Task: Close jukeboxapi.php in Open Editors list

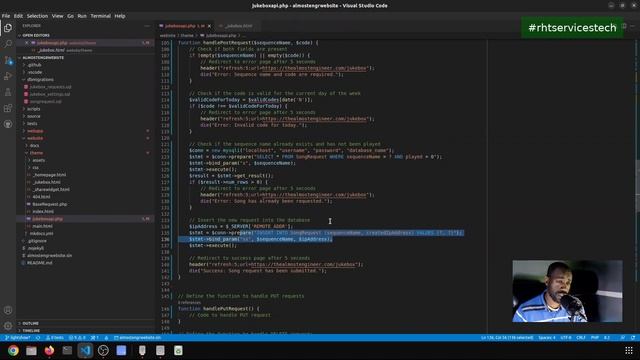Action: pyautogui.click(x=27, y=43)
